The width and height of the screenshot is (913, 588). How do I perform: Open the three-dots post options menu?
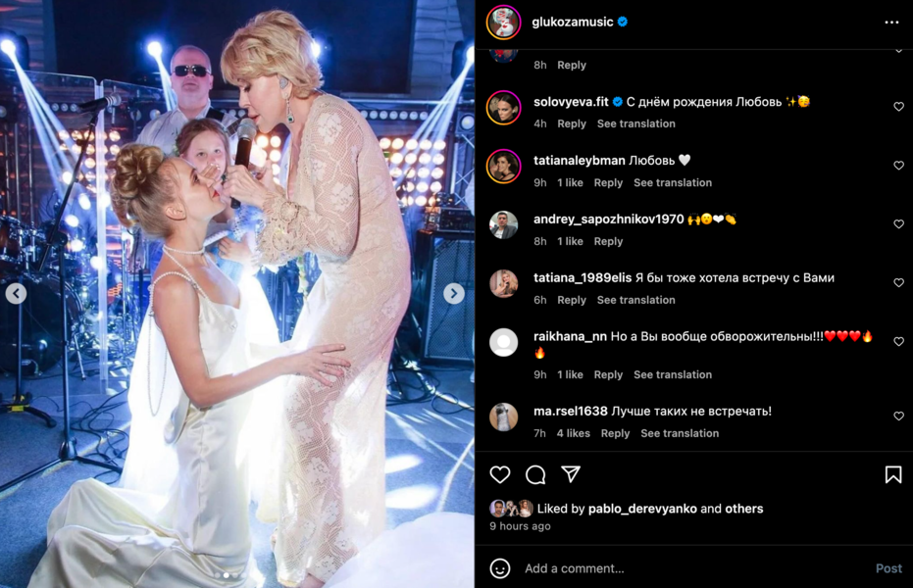[890, 22]
